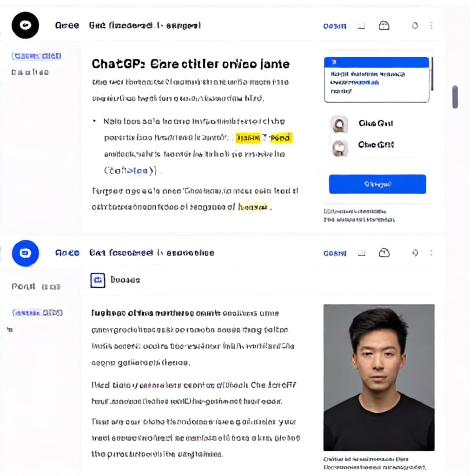Click the 'Caaen' tag below 'Pont' label

pos(37,313)
